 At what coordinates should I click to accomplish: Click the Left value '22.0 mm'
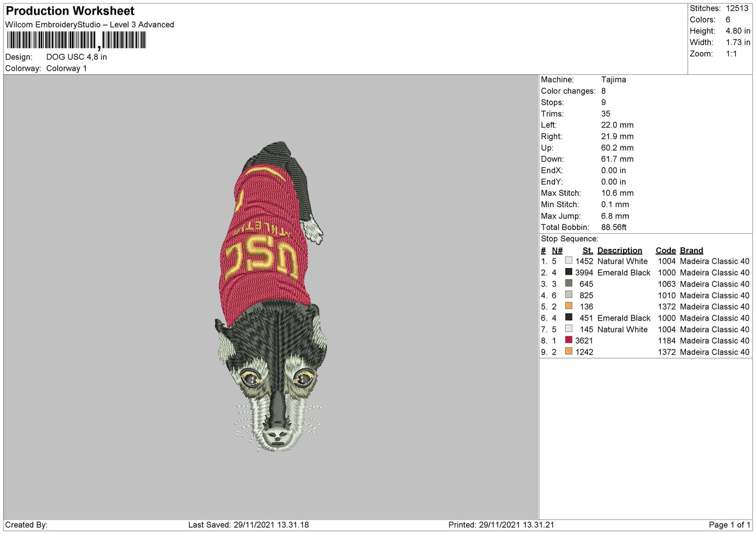coord(617,125)
